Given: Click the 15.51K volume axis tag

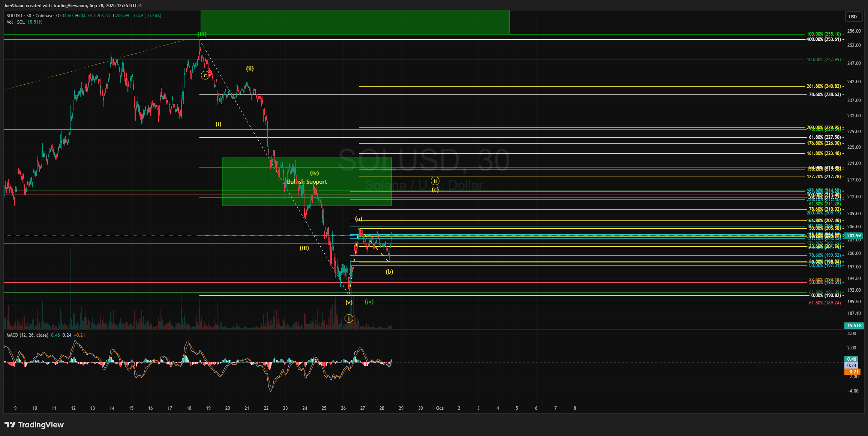Looking at the screenshot, I should point(853,325).
